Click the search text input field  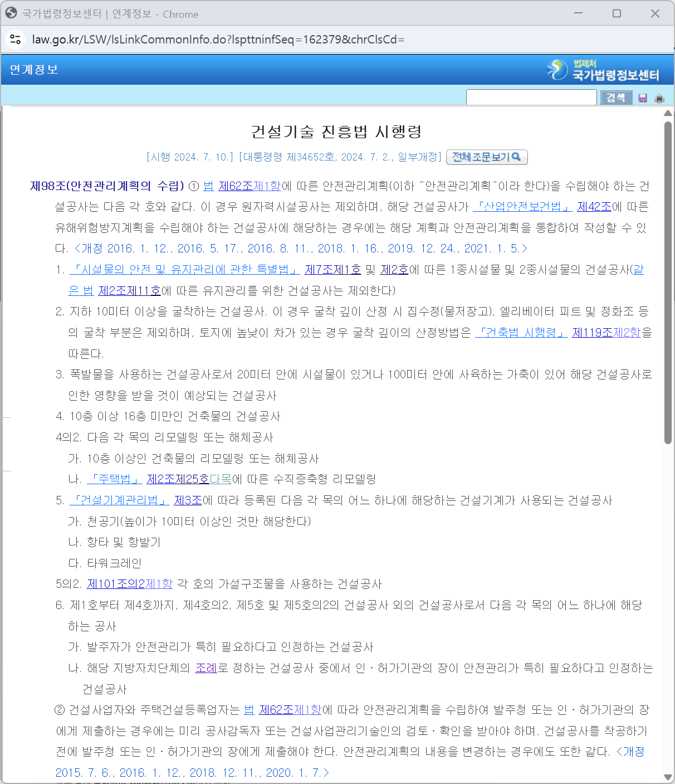click(531, 98)
